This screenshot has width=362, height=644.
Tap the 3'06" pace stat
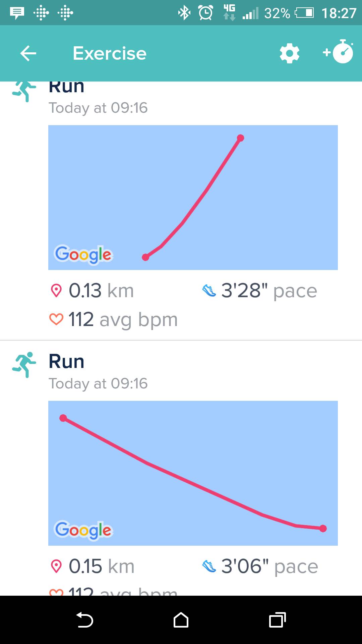(x=269, y=566)
